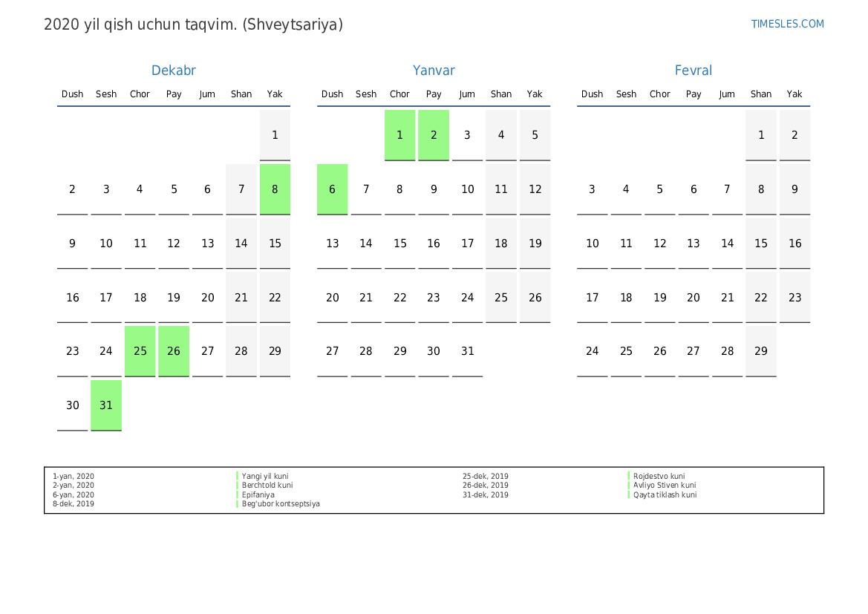Select December 26 highlighted date
868x614 pixels.
tap(174, 351)
